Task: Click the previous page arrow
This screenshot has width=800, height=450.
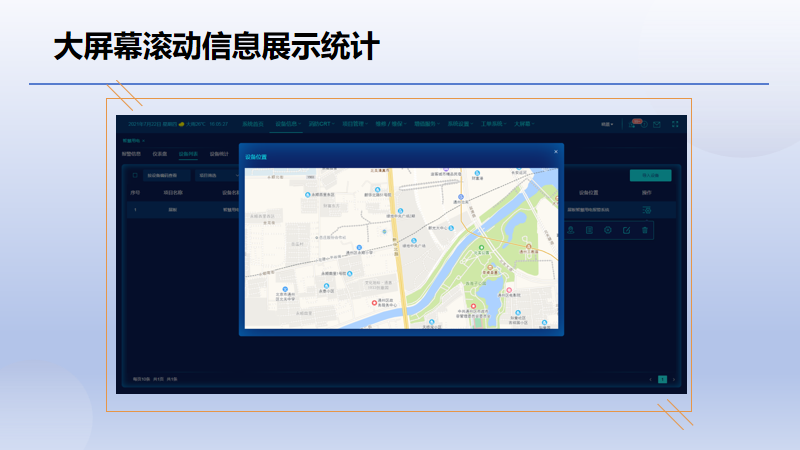Action: pyautogui.click(x=650, y=380)
